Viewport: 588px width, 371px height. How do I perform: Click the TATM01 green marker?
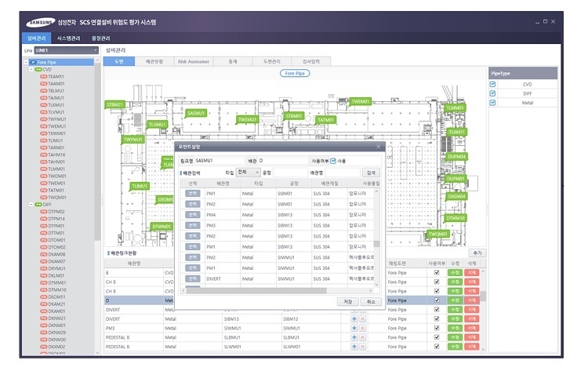(x=325, y=120)
